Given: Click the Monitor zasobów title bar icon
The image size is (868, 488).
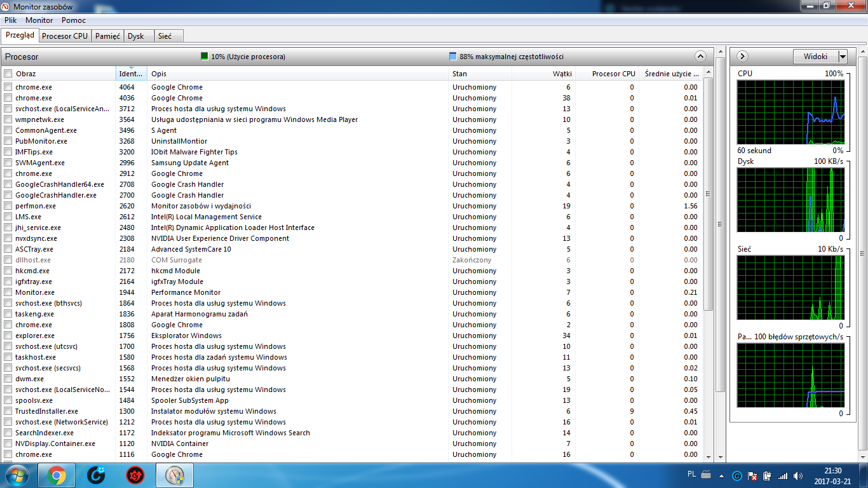Looking at the screenshot, I should pyautogui.click(x=6, y=6).
